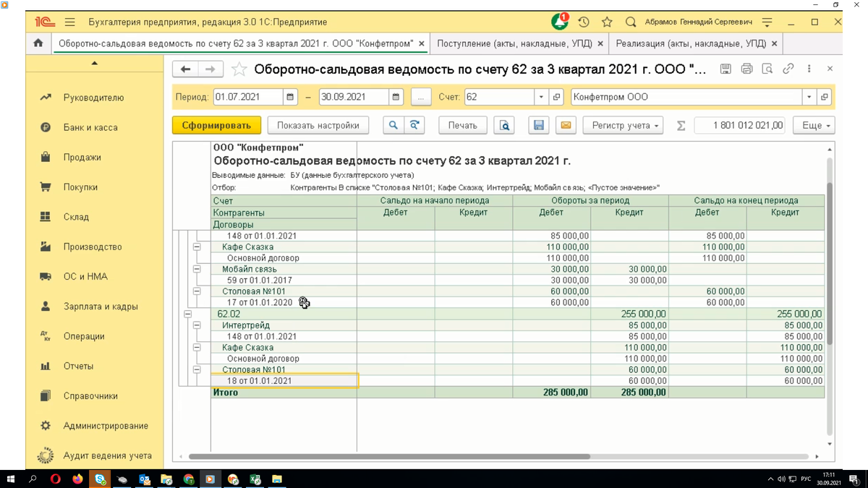Screen dimensions: 868x488
Task: Open Продажи section
Action: [82, 157]
